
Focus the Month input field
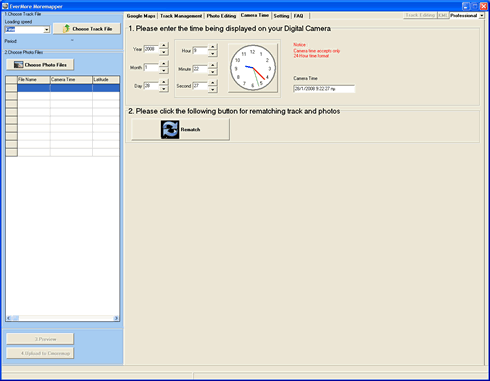click(x=151, y=67)
